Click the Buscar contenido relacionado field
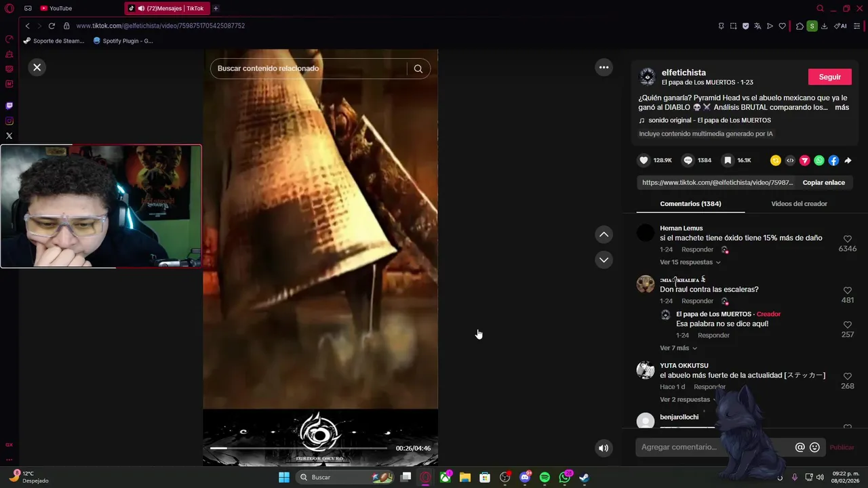This screenshot has height=488, width=868. coord(309,68)
